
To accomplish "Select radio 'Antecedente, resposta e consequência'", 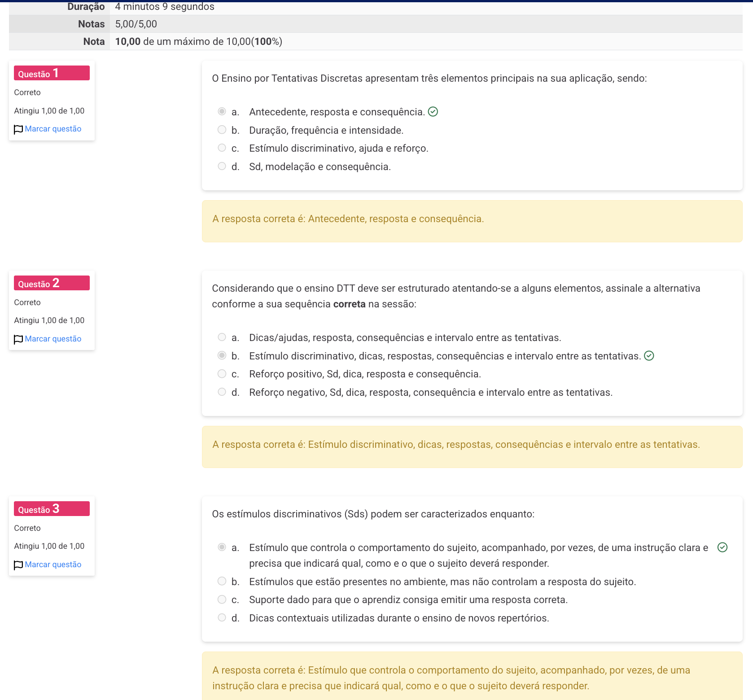I will 222,111.
